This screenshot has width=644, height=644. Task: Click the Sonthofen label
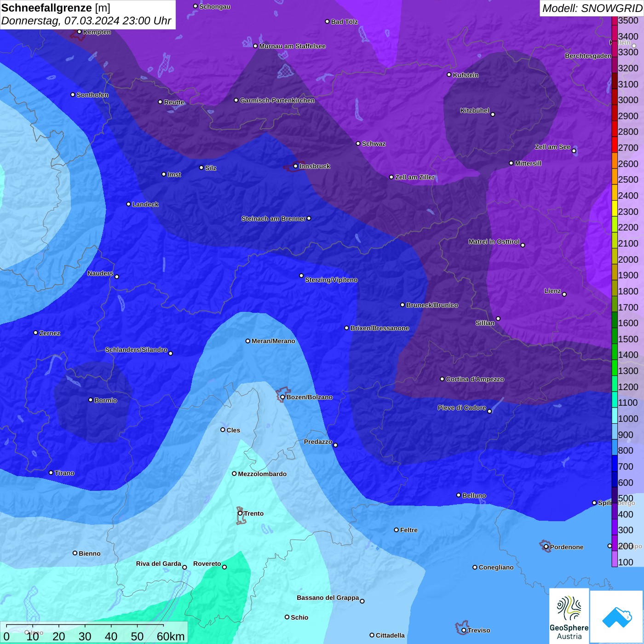tap(92, 95)
